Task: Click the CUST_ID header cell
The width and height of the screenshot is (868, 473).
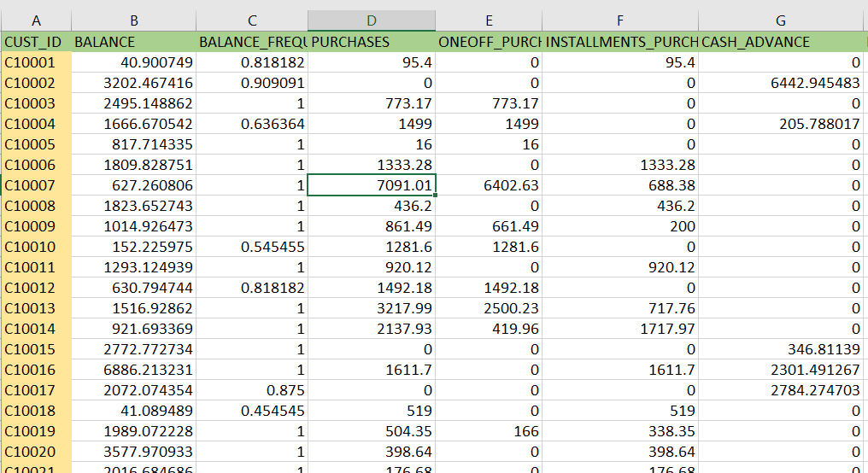Action: pyautogui.click(x=36, y=42)
